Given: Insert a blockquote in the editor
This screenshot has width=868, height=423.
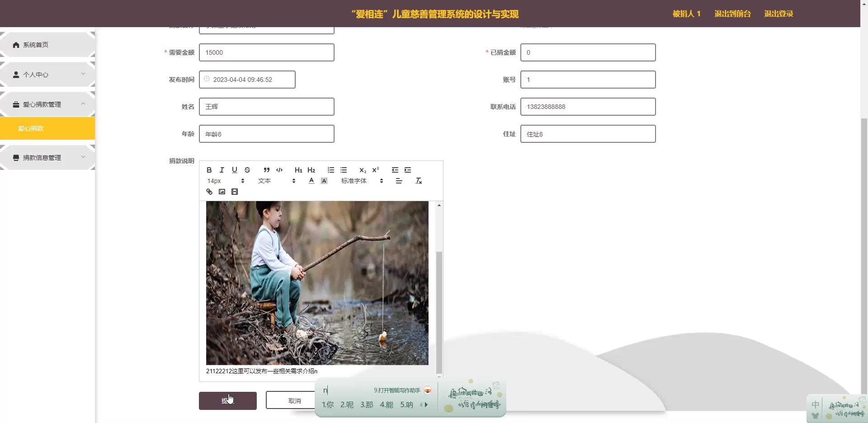Looking at the screenshot, I should pyautogui.click(x=266, y=170).
